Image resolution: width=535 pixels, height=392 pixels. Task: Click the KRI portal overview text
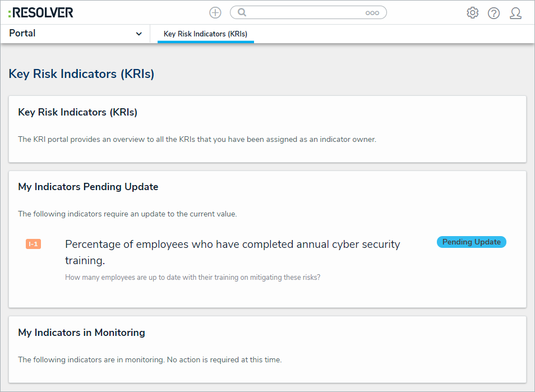point(197,139)
